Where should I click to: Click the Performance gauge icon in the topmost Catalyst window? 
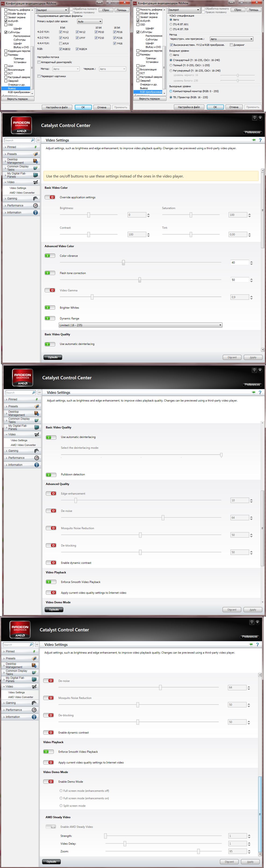point(35,206)
